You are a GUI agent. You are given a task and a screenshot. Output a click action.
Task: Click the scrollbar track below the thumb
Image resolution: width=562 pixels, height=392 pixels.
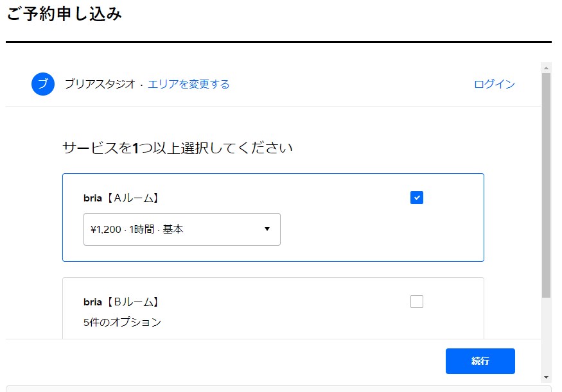[546, 335]
